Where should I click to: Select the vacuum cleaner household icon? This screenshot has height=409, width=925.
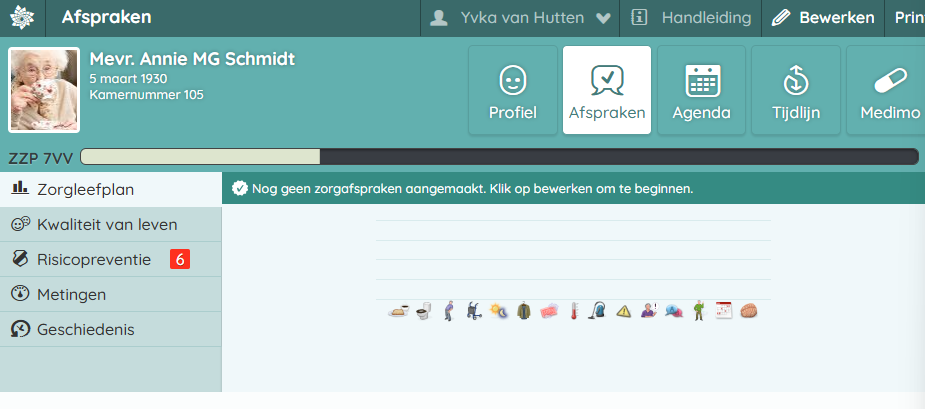coord(597,311)
